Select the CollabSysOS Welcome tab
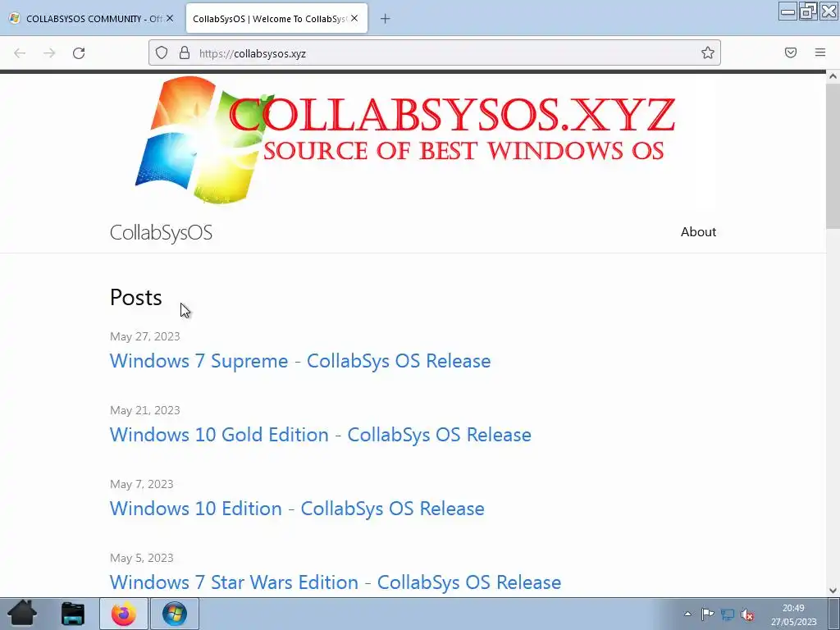 pyautogui.click(x=276, y=19)
